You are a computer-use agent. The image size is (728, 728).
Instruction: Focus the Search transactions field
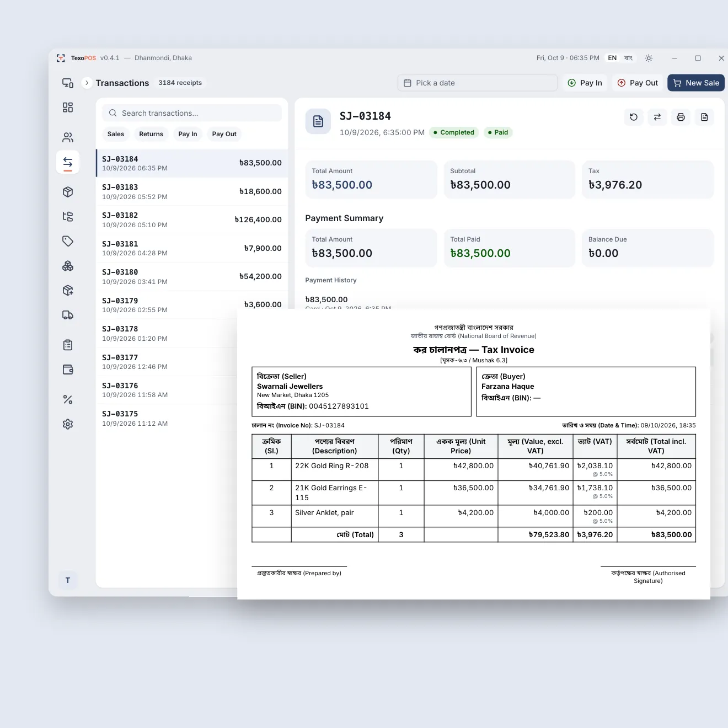[192, 113]
